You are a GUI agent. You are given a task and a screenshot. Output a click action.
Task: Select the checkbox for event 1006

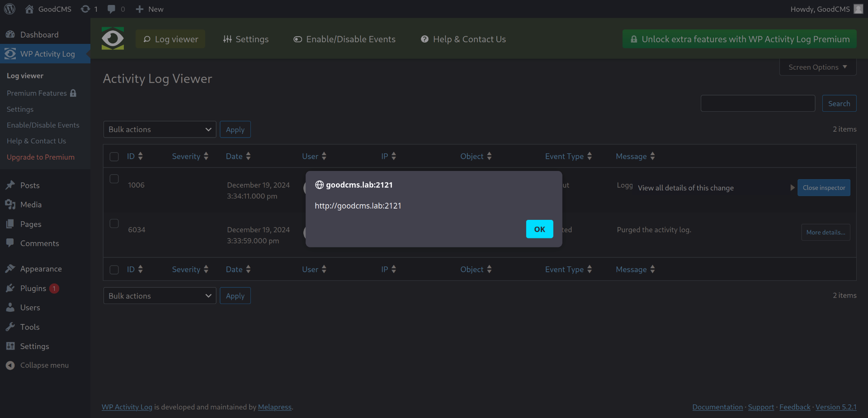[x=114, y=179]
